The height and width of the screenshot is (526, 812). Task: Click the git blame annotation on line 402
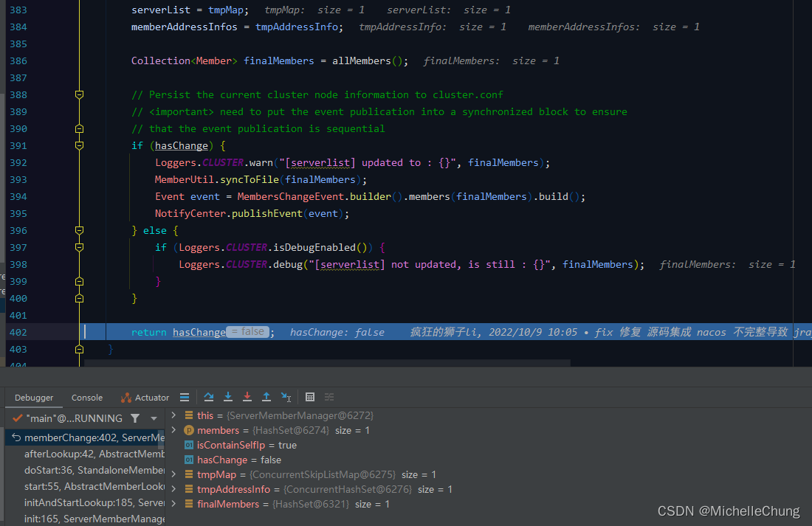point(611,333)
